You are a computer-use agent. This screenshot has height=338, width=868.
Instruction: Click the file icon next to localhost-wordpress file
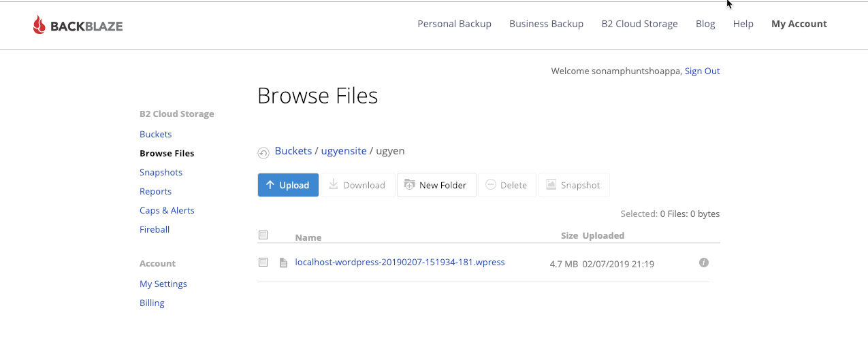pos(284,263)
